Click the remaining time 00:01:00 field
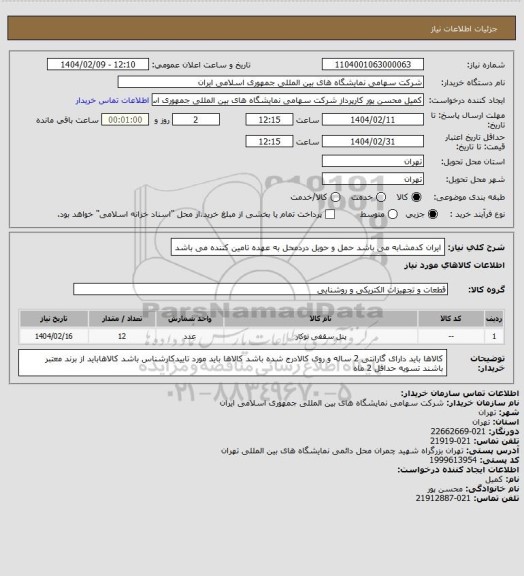The height and width of the screenshot is (576, 524). 125,120
